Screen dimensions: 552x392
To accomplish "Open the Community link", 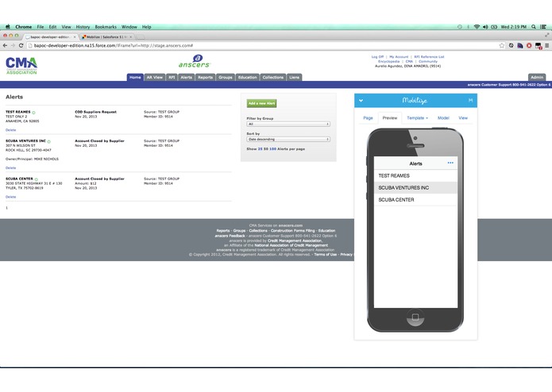I will coord(428,62).
